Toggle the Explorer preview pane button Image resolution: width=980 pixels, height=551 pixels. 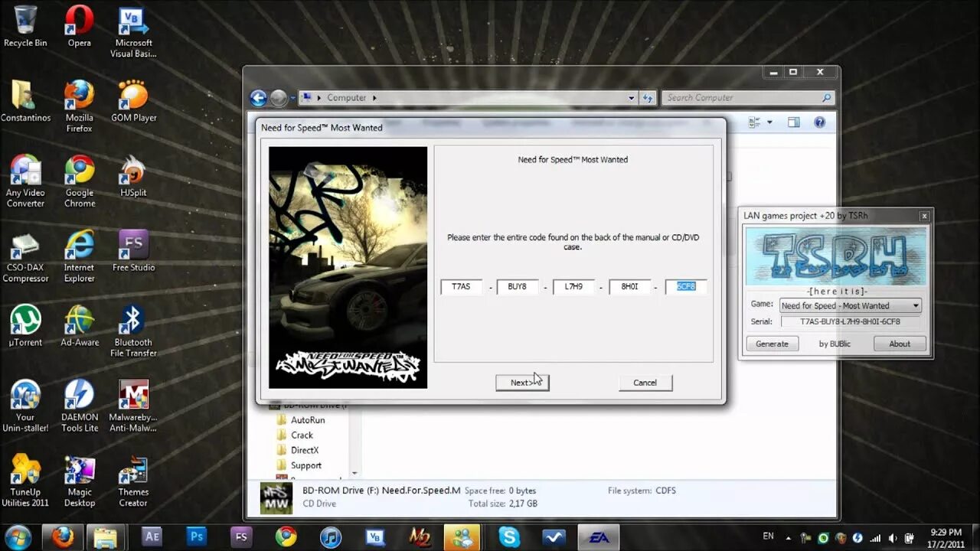(794, 122)
